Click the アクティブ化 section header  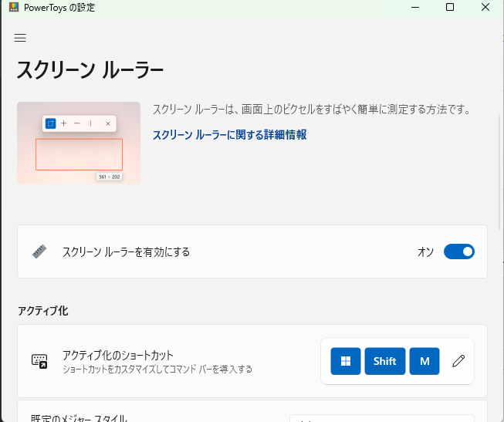coord(42,311)
